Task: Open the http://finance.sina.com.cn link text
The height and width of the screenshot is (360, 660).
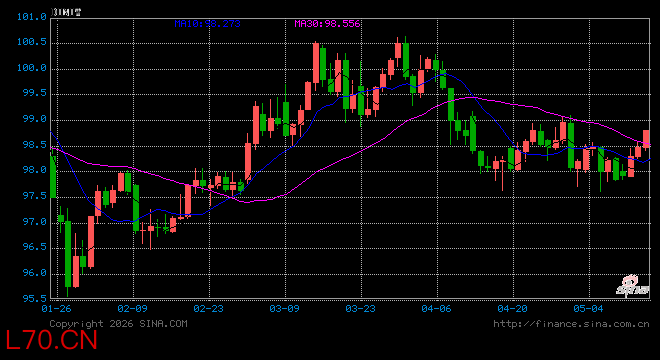Action: click(571, 324)
